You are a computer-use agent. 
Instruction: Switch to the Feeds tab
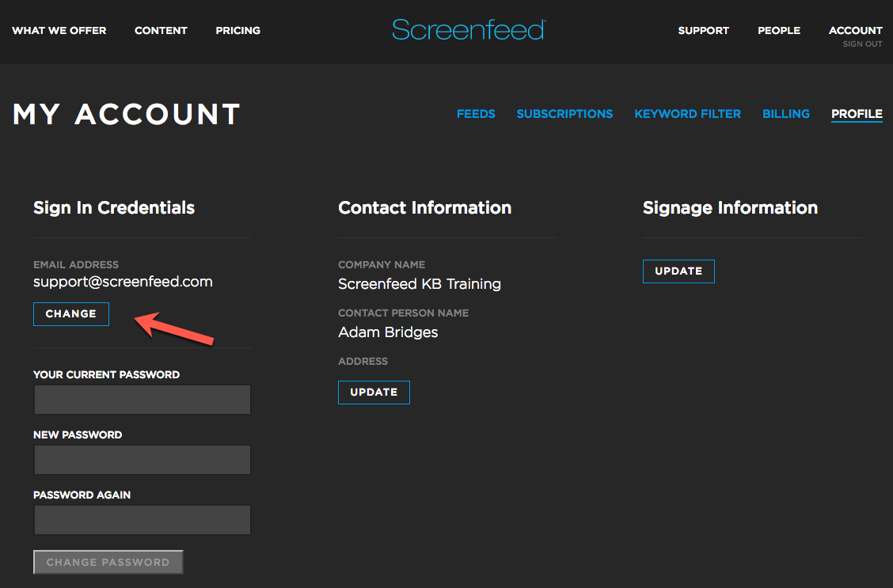pos(476,114)
